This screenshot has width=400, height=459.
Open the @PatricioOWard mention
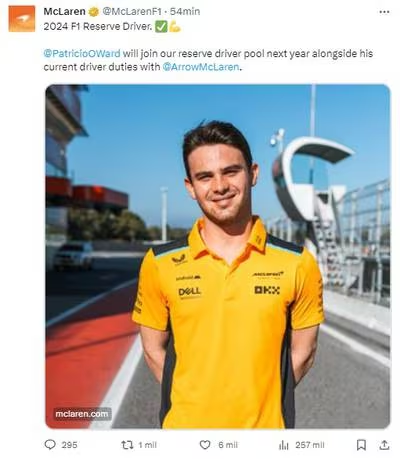(82, 53)
